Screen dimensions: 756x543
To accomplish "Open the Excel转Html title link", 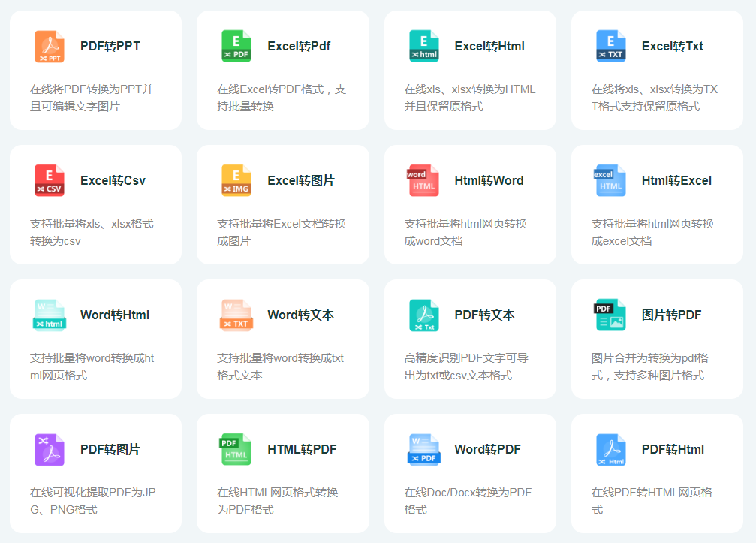I will [489, 47].
